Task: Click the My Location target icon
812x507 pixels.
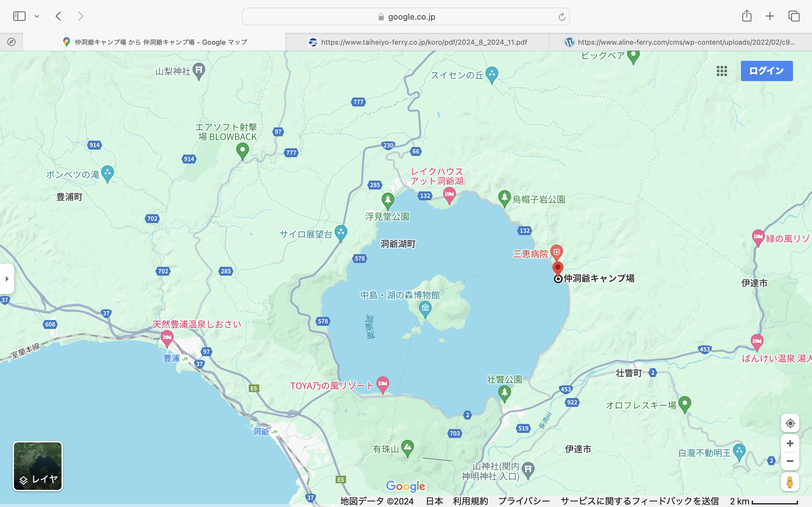Action: 790,423
